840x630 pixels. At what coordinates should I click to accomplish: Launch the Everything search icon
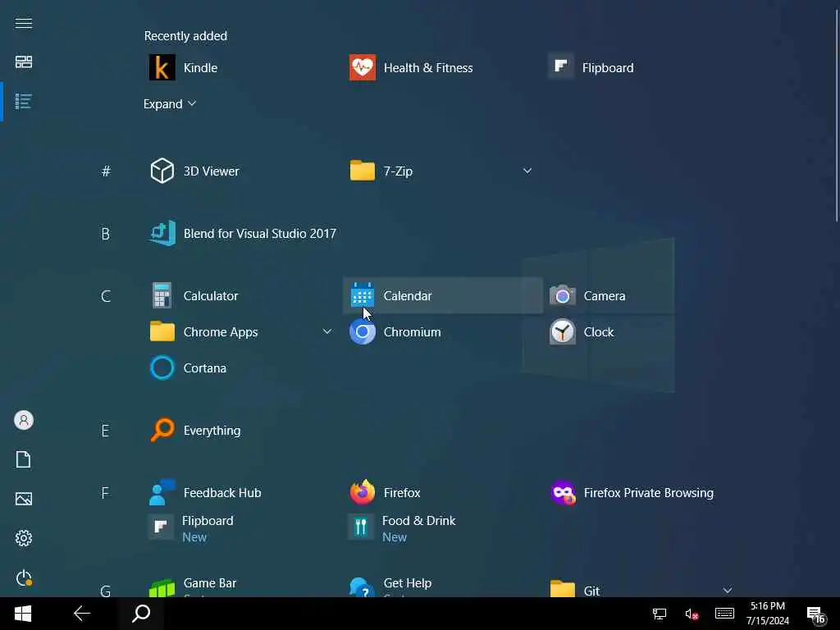click(x=162, y=430)
